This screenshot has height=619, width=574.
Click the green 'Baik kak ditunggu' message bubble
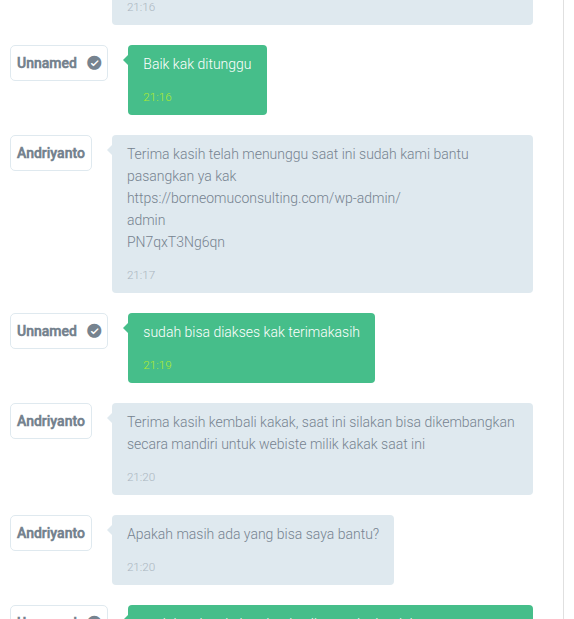coord(197,80)
